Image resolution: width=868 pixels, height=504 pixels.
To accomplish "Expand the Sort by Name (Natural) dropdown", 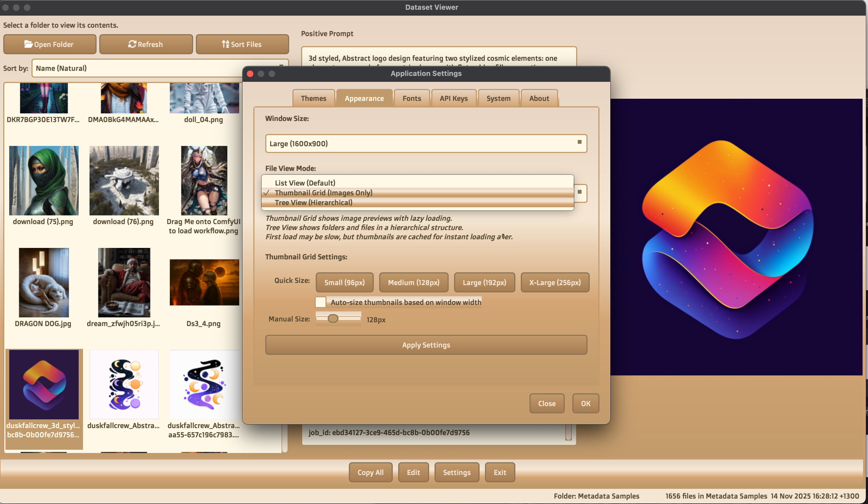I will (138, 68).
